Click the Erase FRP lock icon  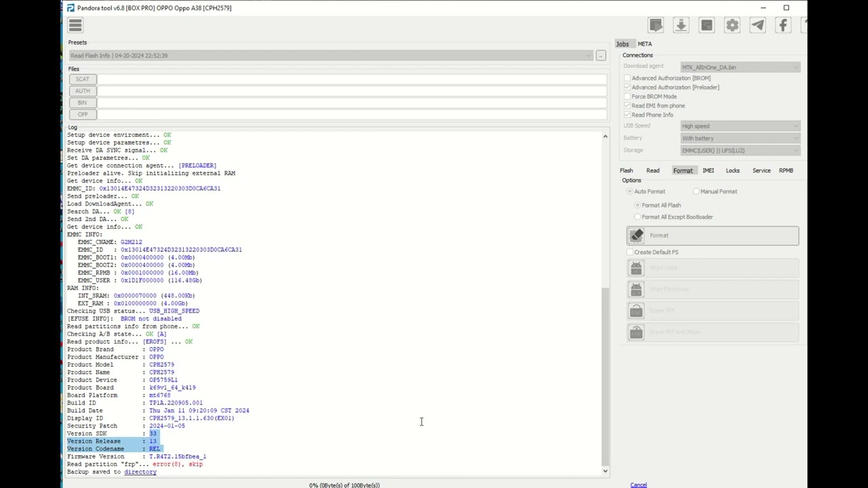pos(636,311)
